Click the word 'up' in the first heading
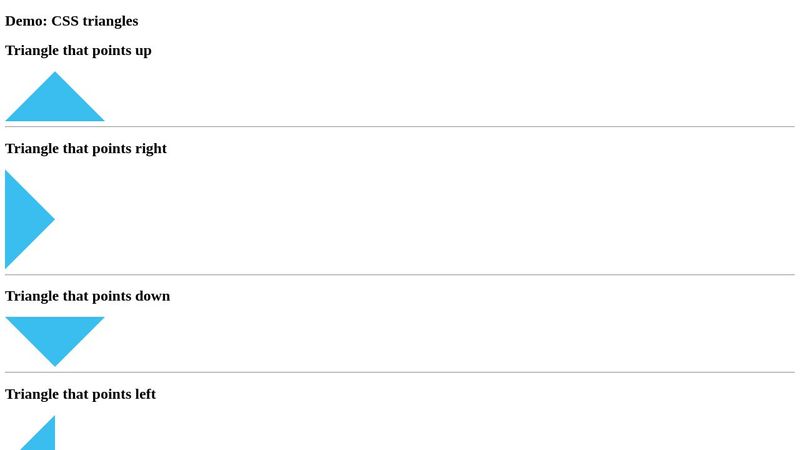This screenshot has height=450, width=800. [142, 51]
